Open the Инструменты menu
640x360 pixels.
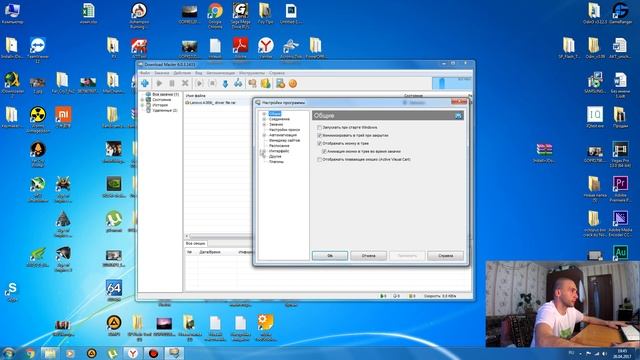[252, 73]
